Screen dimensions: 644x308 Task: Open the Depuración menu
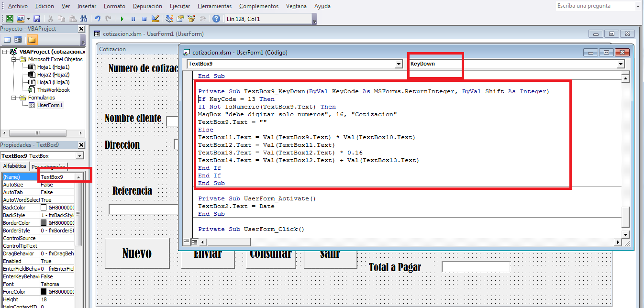tap(147, 6)
